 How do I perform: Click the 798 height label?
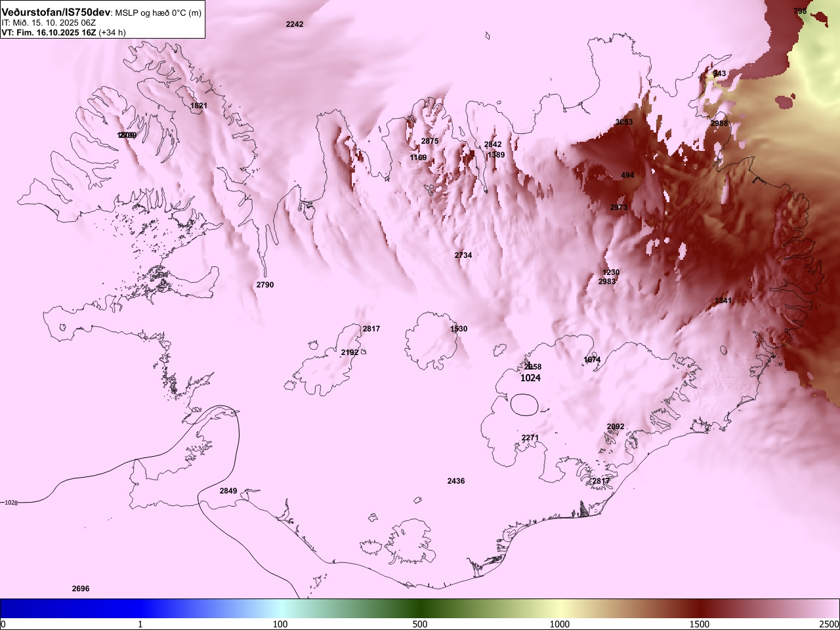click(x=800, y=11)
